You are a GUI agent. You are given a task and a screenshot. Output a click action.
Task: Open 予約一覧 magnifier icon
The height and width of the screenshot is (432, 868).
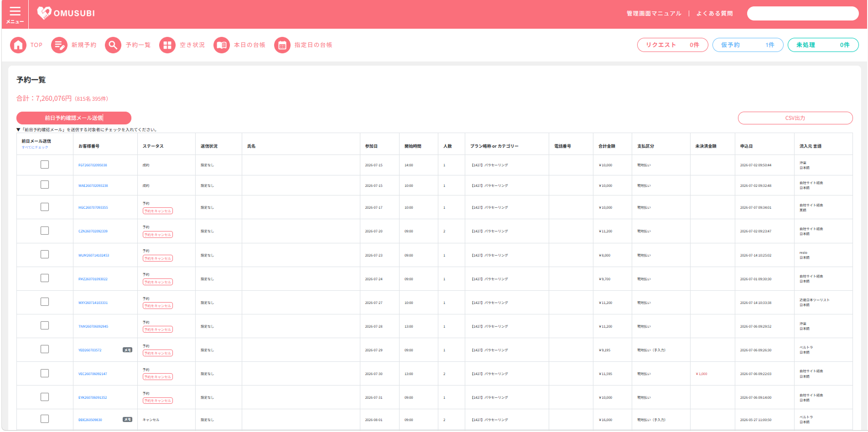click(113, 45)
